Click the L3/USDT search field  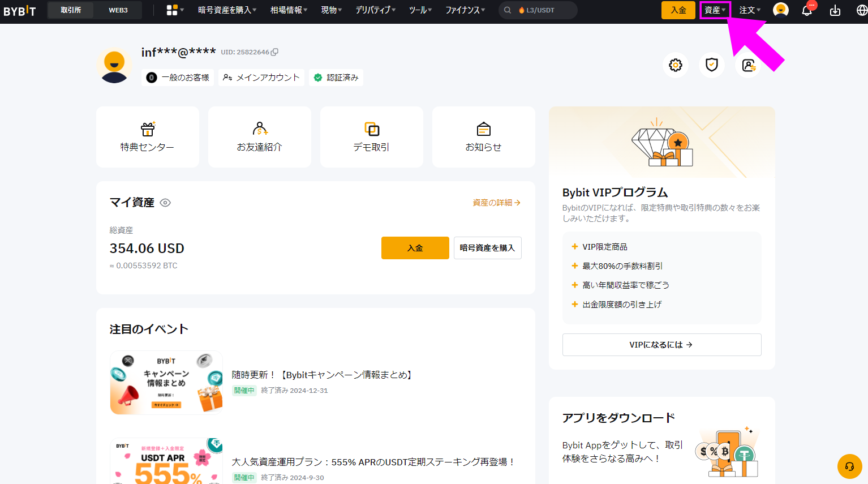(x=538, y=10)
